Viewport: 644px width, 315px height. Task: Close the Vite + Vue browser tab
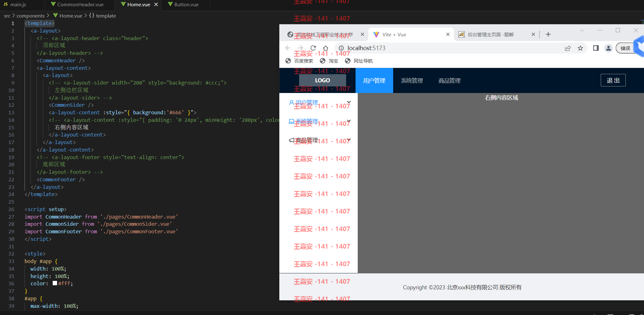pos(448,34)
